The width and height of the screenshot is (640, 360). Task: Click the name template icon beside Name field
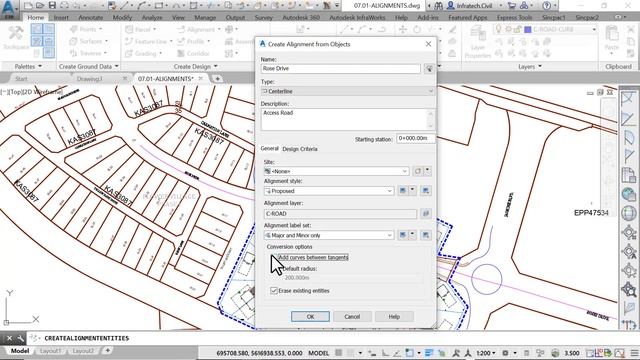(x=429, y=69)
